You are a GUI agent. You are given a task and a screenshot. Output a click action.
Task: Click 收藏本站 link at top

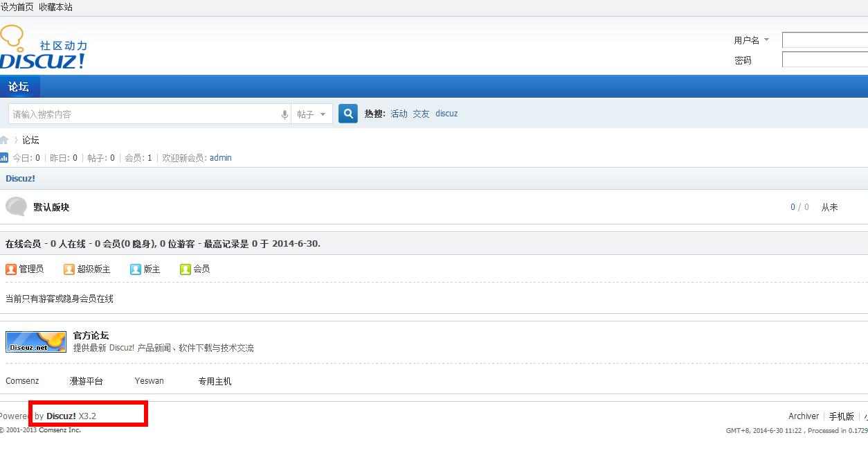tap(55, 7)
